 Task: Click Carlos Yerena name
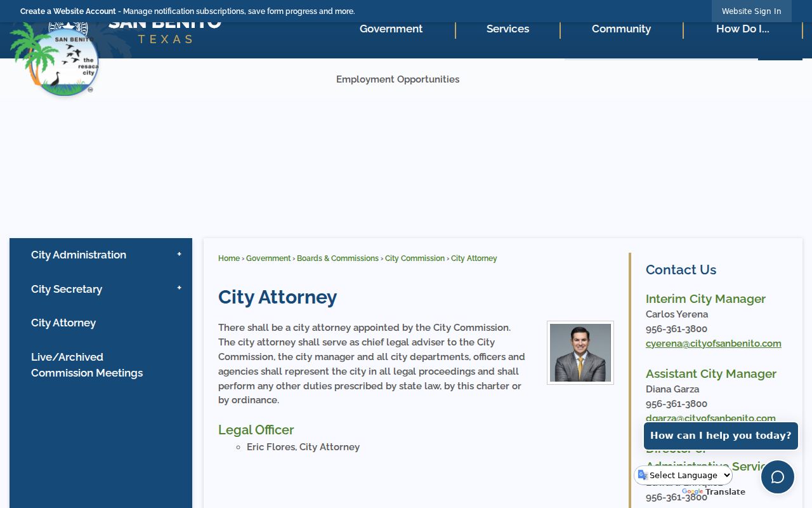[677, 314]
